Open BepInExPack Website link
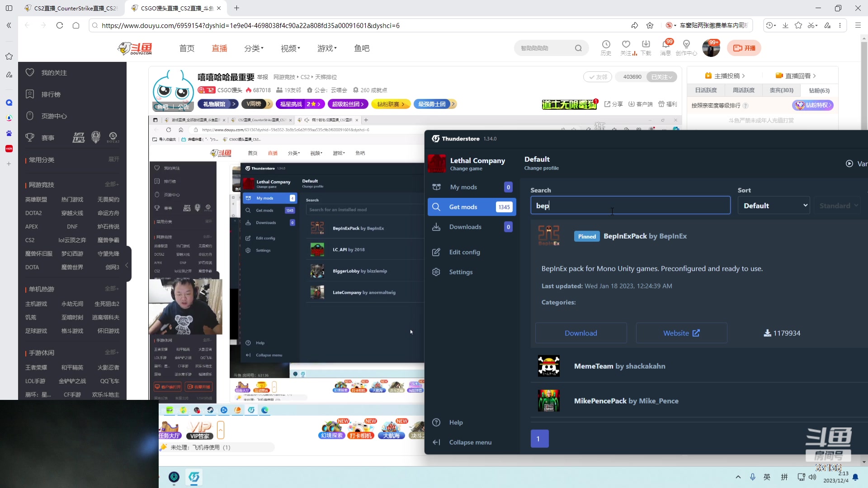This screenshot has height=488, width=868. (682, 333)
